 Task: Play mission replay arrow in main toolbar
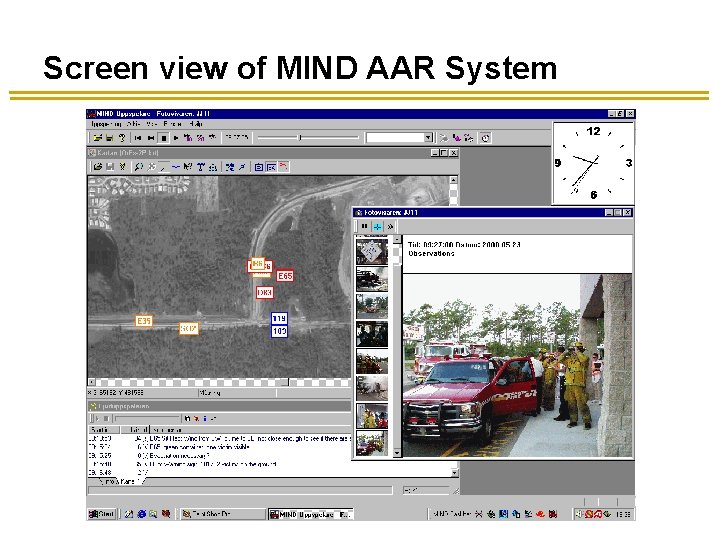click(175, 137)
